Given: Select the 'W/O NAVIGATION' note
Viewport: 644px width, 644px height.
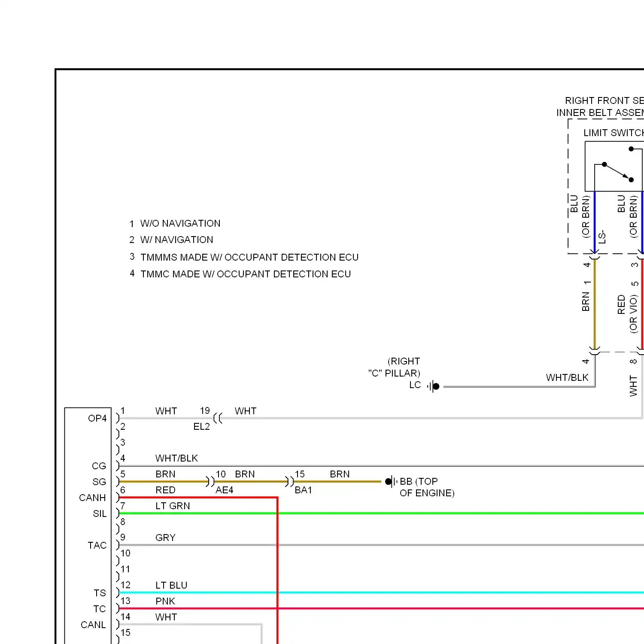Looking at the screenshot, I should click(x=180, y=224).
